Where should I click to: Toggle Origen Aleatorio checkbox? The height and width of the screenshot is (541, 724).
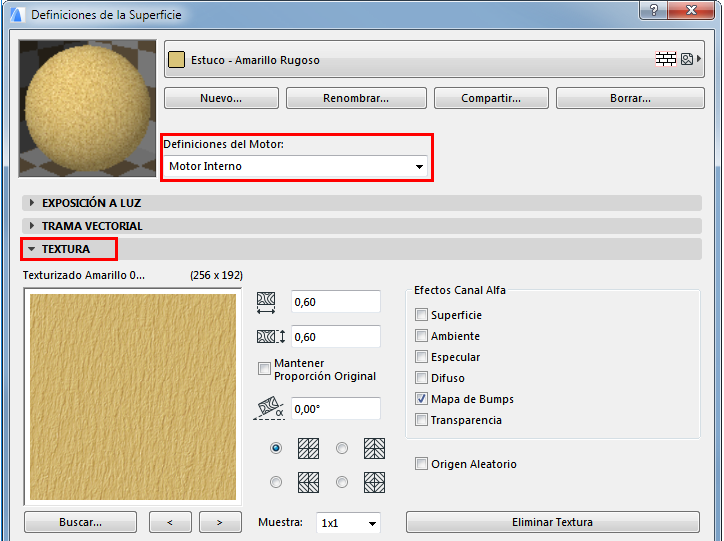(421, 463)
